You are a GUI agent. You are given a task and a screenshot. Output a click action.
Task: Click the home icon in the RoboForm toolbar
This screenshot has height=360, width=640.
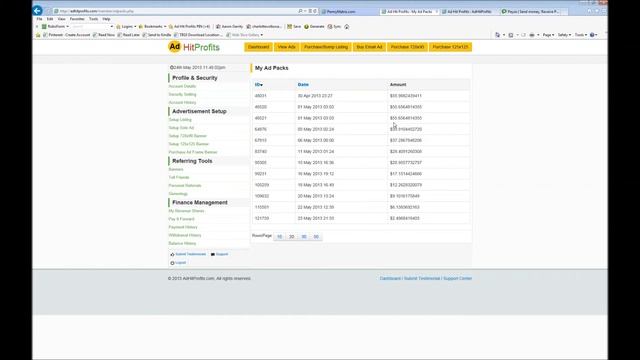[x=347, y=27]
